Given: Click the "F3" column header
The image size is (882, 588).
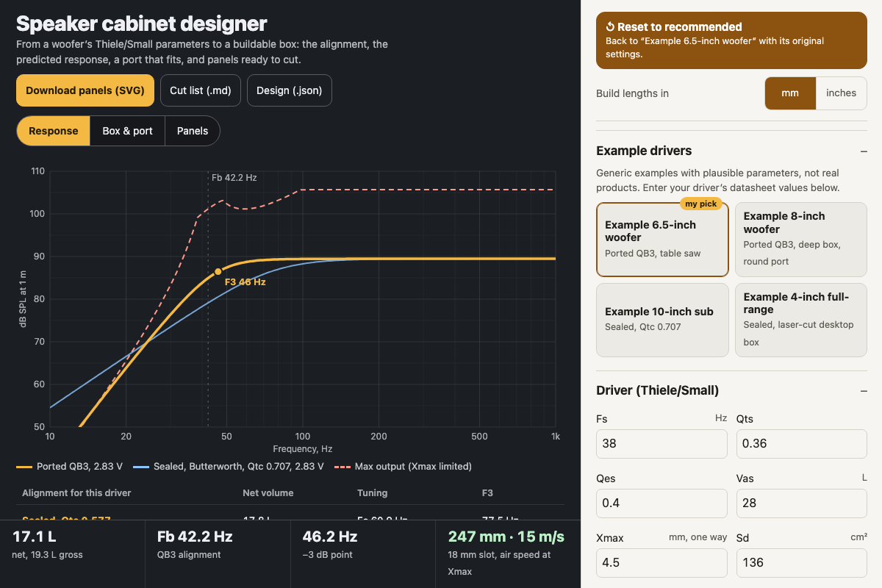Looking at the screenshot, I should pyautogui.click(x=487, y=493).
